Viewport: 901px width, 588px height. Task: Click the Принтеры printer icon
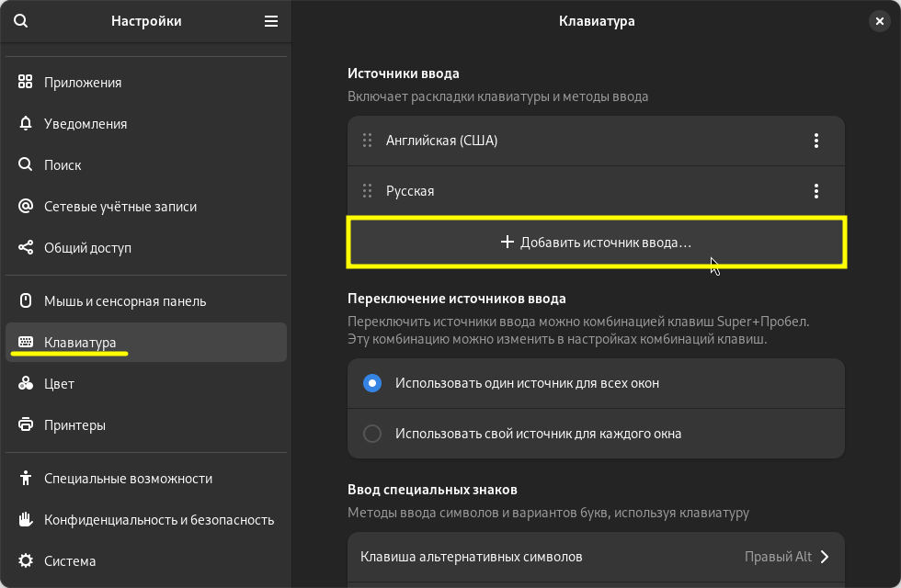[26, 424]
